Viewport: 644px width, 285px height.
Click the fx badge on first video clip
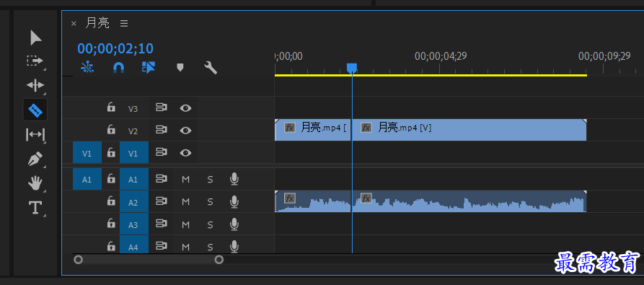290,127
